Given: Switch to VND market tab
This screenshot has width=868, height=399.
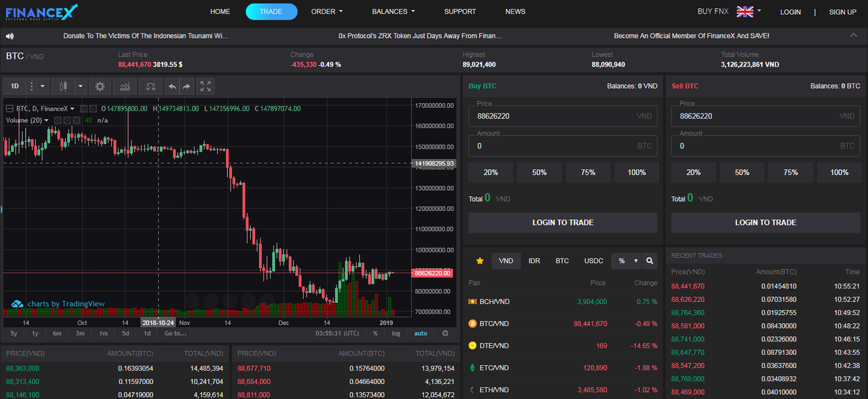Looking at the screenshot, I should pyautogui.click(x=506, y=261).
